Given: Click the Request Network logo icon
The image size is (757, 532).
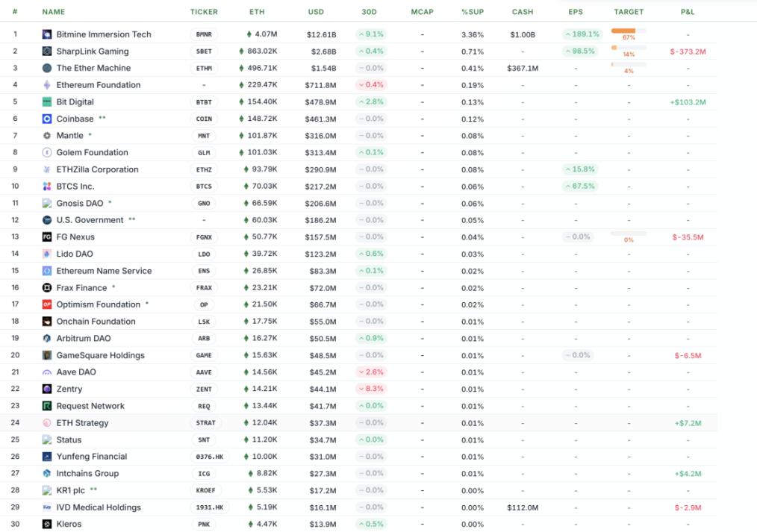Looking at the screenshot, I should click(47, 406).
